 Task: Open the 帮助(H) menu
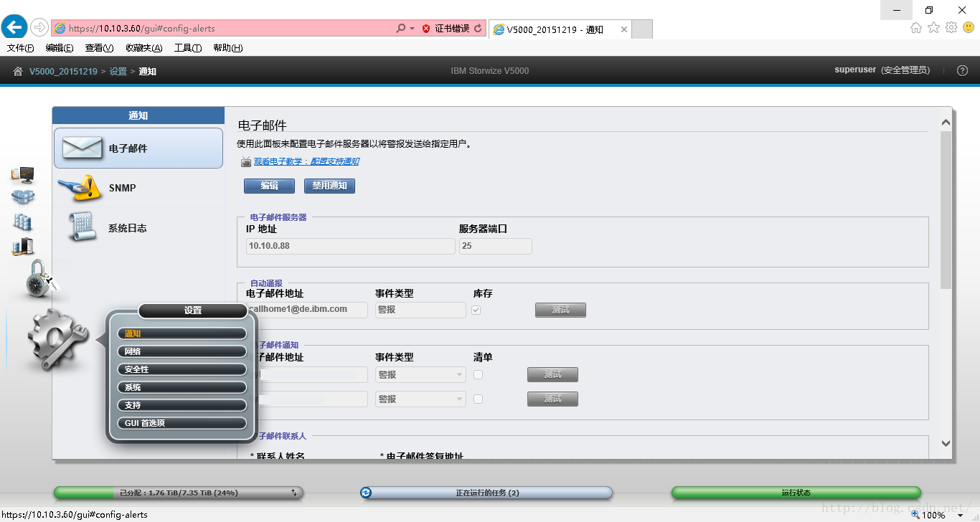pos(228,48)
